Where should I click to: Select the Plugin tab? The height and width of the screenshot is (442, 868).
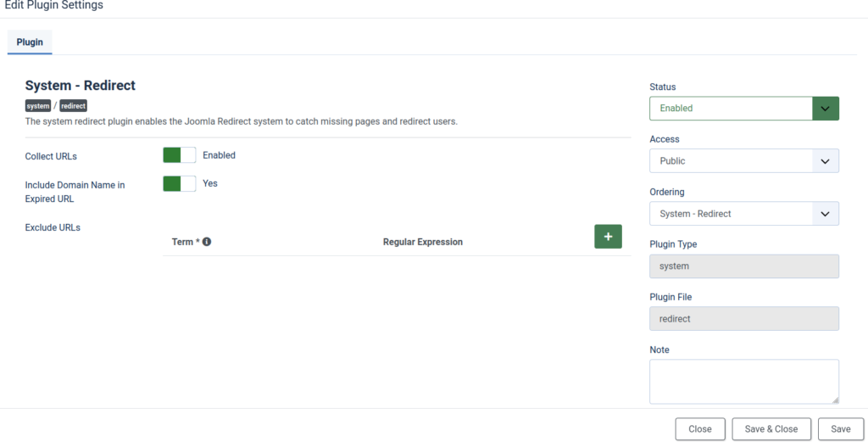coord(30,42)
